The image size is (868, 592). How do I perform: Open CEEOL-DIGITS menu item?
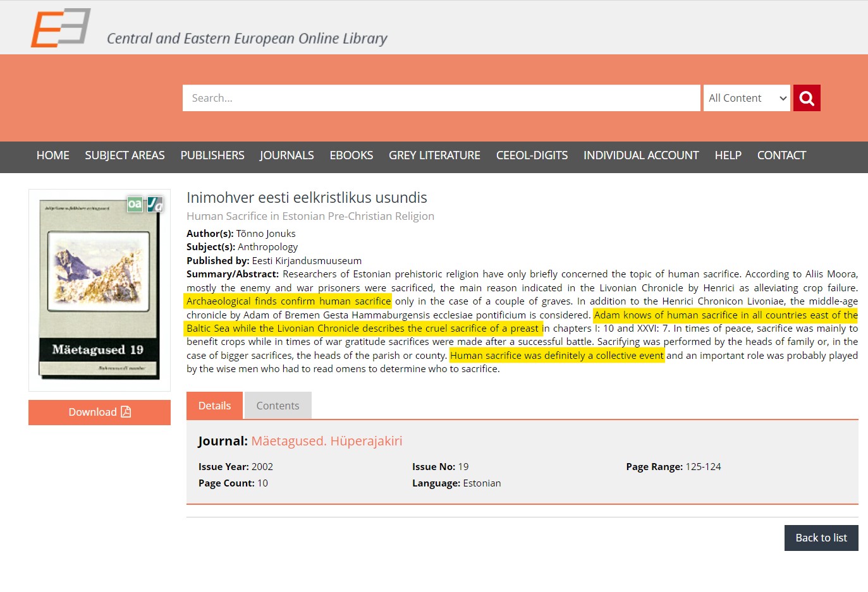click(x=532, y=155)
